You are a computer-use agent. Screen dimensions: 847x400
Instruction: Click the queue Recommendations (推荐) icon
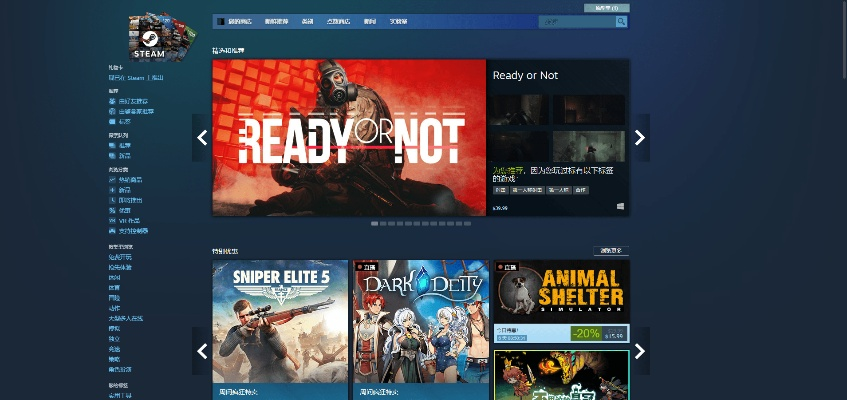pos(112,145)
